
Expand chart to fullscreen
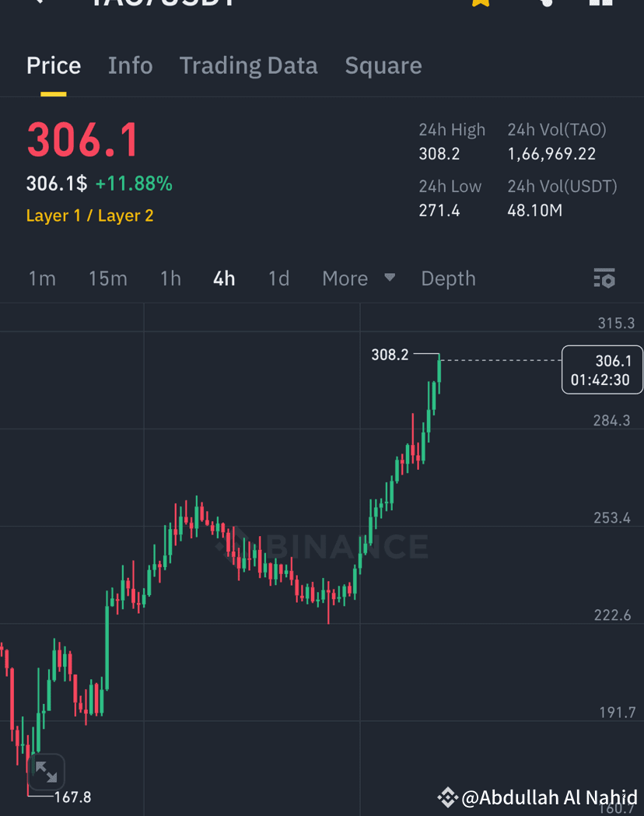click(47, 771)
